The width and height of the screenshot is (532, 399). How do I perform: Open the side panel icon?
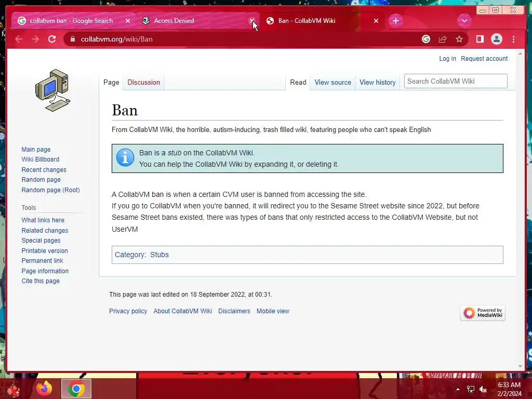tap(480, 39)
